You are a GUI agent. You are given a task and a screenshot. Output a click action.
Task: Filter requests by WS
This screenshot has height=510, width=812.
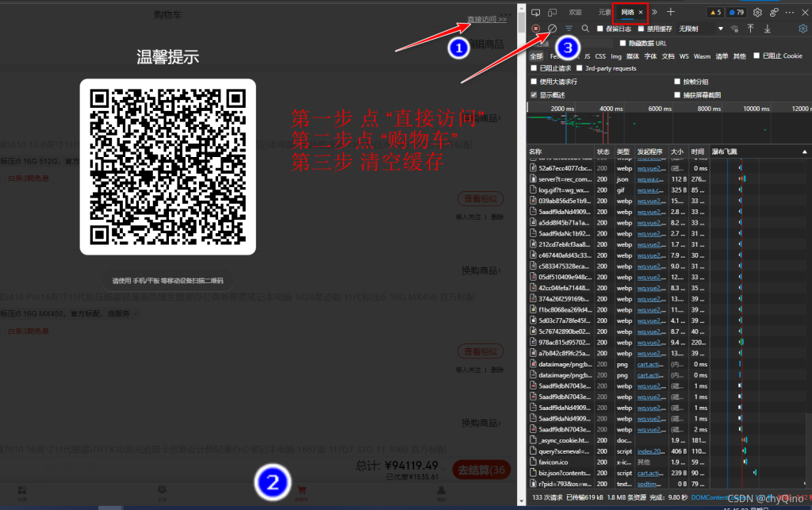(684, 56)
